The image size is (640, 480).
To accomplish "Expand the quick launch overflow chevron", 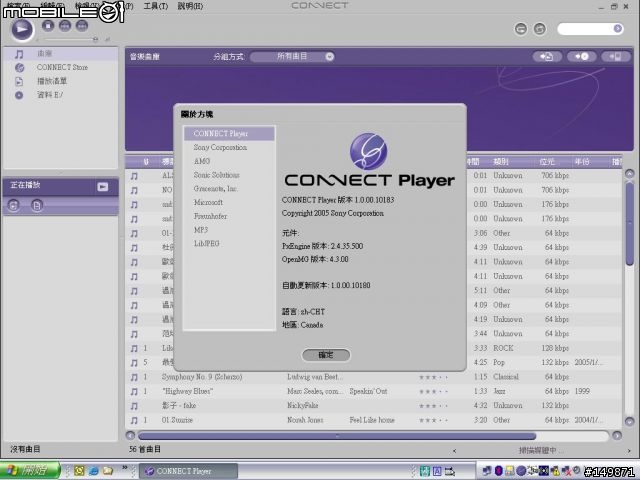I will pos(124,467).
